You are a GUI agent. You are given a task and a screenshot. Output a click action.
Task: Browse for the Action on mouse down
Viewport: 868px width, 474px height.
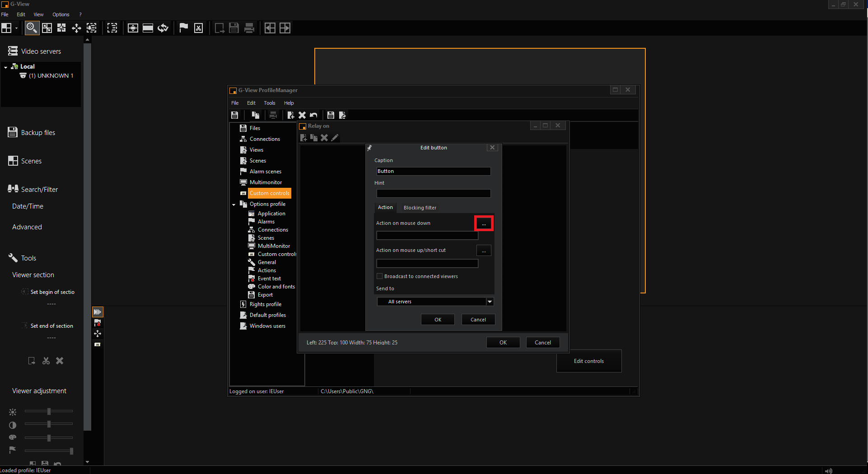[x=484, y=223]
